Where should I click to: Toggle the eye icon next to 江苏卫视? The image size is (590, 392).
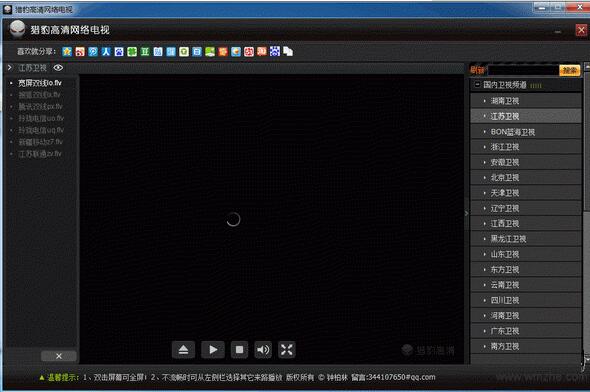click(x=58, y=68)
